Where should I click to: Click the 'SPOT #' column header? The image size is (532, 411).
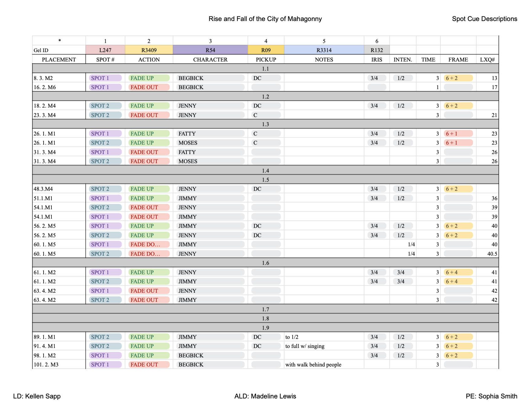105,60
